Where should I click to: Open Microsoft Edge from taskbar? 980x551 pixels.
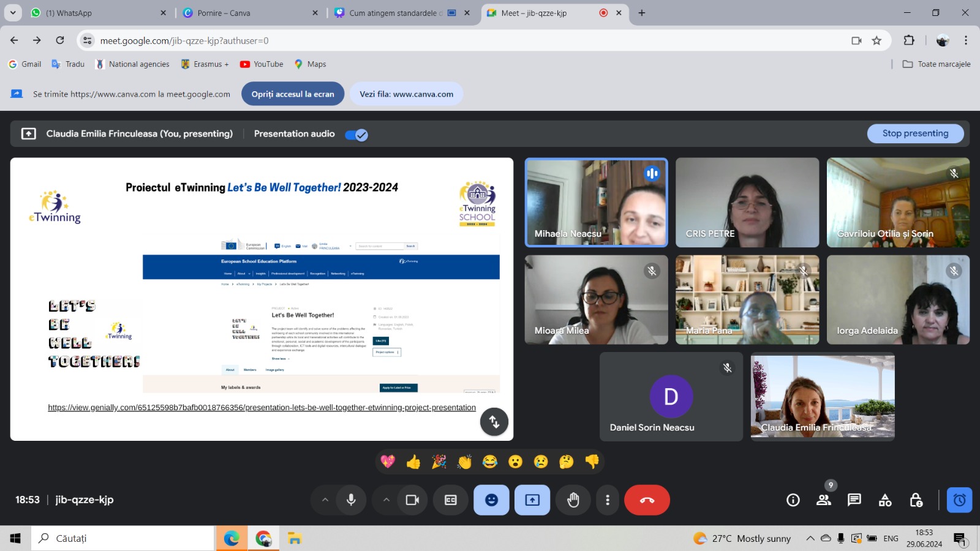pyautogui.click(x=232, y=538)
